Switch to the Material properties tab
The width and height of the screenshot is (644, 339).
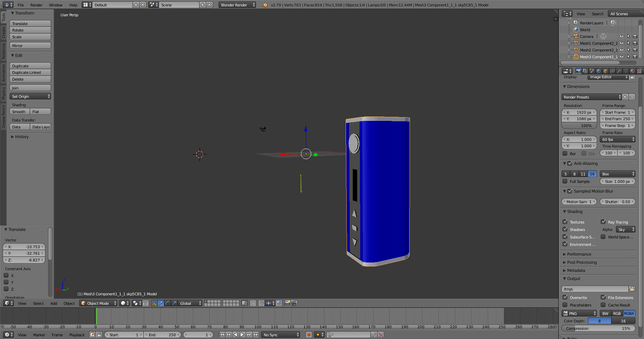click(x=632, y=71)
